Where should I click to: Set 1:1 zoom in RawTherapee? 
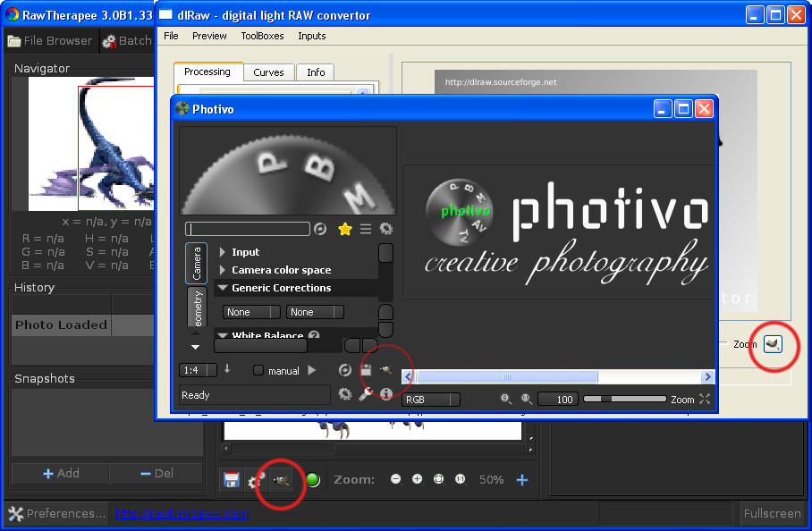click(x=460, y=479)
